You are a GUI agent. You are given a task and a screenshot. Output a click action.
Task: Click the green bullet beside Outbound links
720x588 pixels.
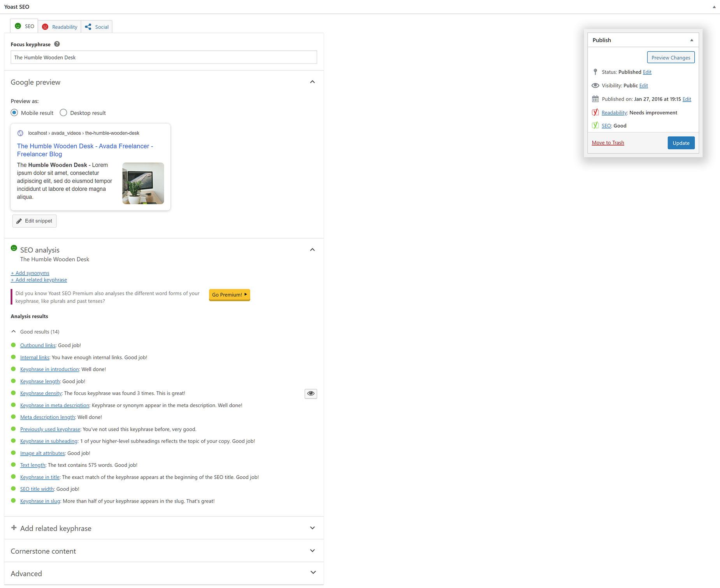point(13,345)
